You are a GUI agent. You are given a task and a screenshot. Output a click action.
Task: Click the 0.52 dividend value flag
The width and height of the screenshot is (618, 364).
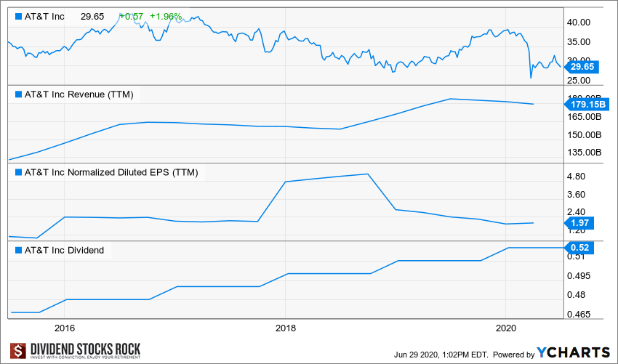[579, 248]
